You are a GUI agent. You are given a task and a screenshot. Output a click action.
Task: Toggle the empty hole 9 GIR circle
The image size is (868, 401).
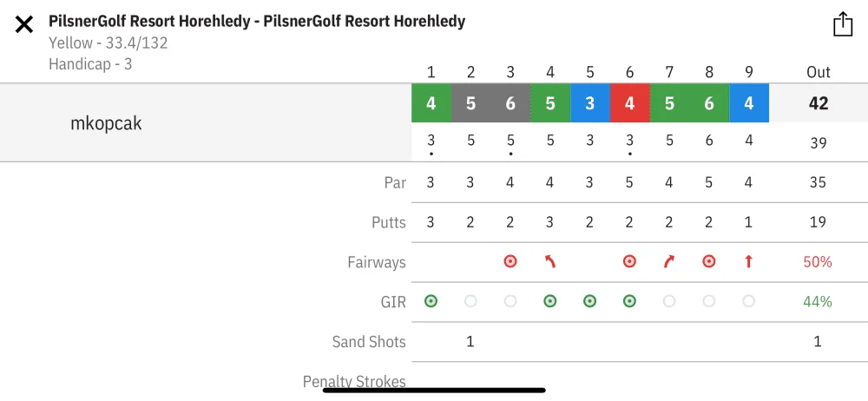tap(748, 301)
